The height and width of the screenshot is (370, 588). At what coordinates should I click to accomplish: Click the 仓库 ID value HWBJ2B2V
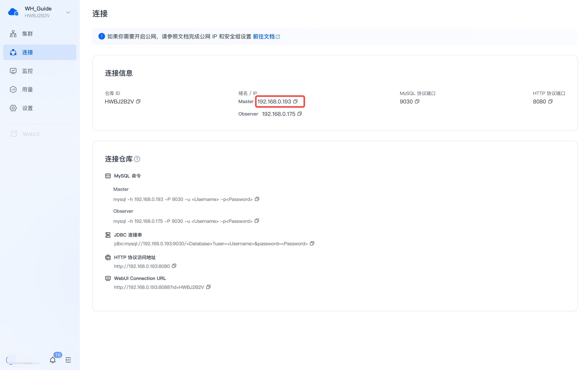coord(119,102)
